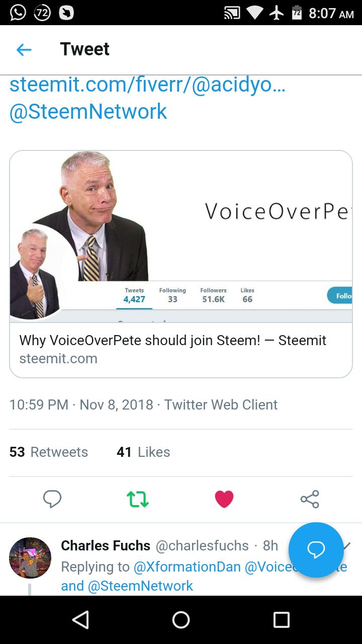Open the WhatsApp notification icon in status bar
Screen dimensions: 362x644
pos(18,13)
